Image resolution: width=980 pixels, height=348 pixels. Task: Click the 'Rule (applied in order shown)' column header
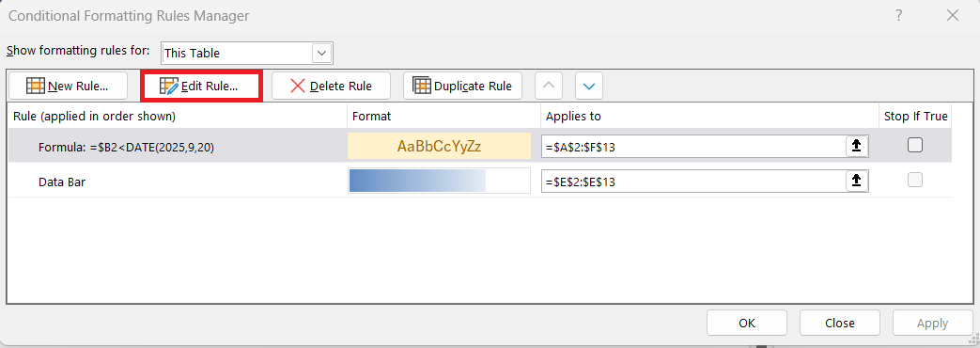(178, 117)
